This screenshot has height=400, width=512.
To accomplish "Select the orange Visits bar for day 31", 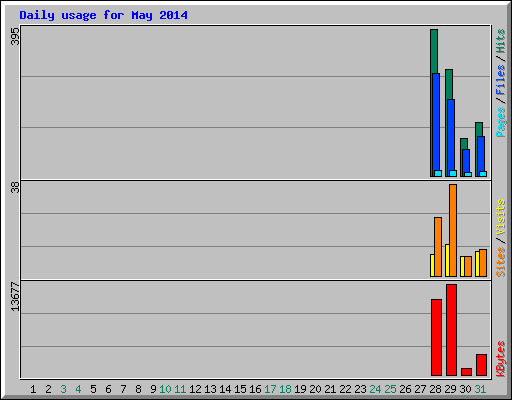I will (483, 263).
